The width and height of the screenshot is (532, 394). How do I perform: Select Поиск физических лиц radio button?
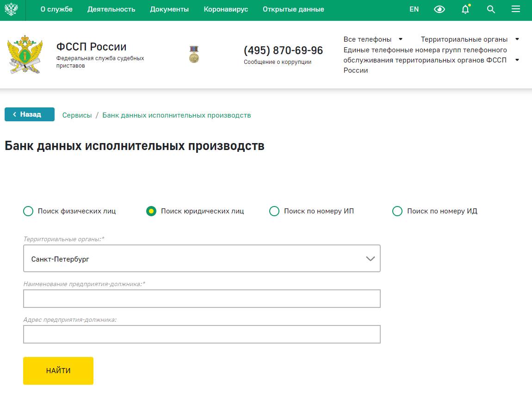28,211
